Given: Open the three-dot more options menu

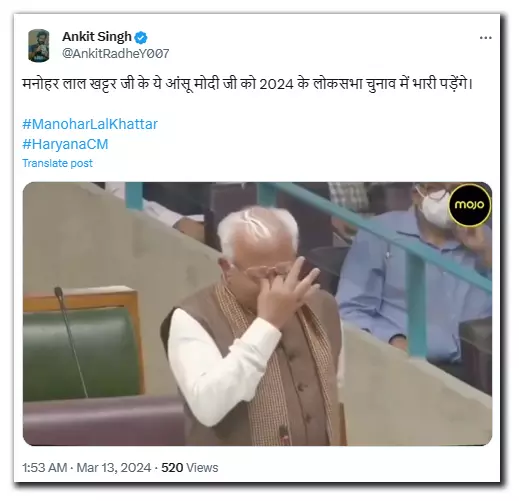Looking at the screenshot, I should coord(485,38).
